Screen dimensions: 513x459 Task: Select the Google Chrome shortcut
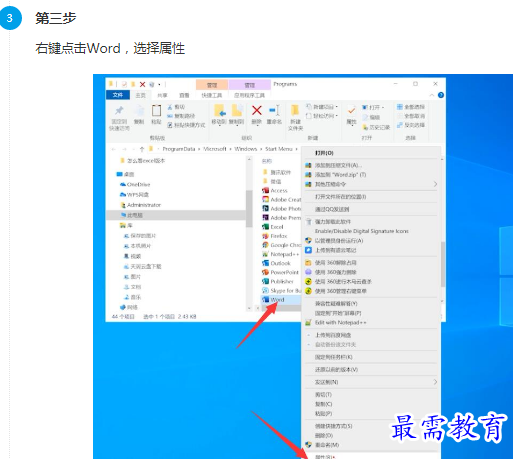(x=282, y=245)
